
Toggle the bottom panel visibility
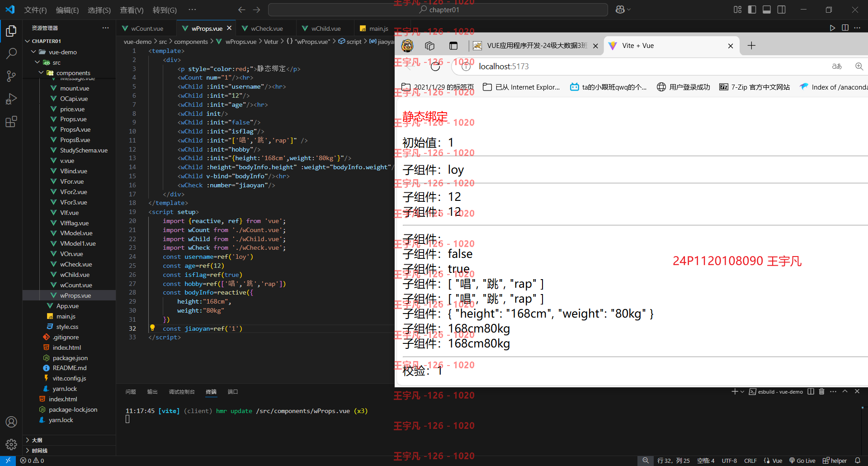coord(767,10)
